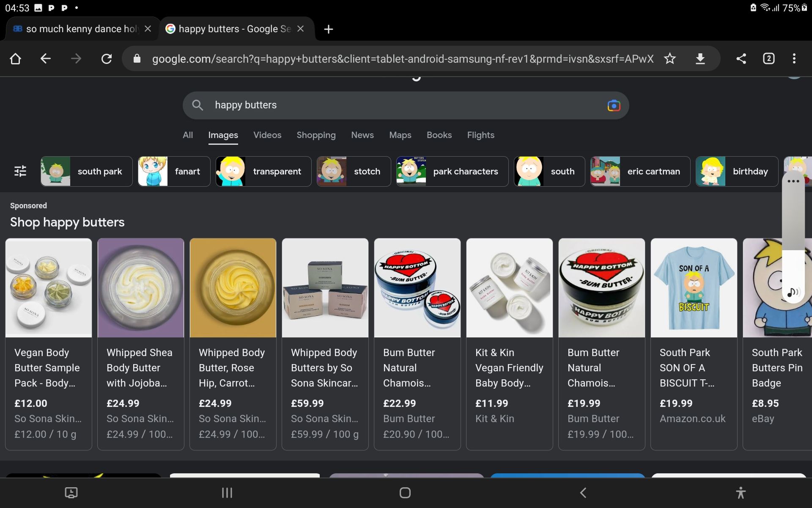Screen dimensions: 812x508
Task: Switch to 'so much kenny dance' tab
Action: (x=82, y=29)
